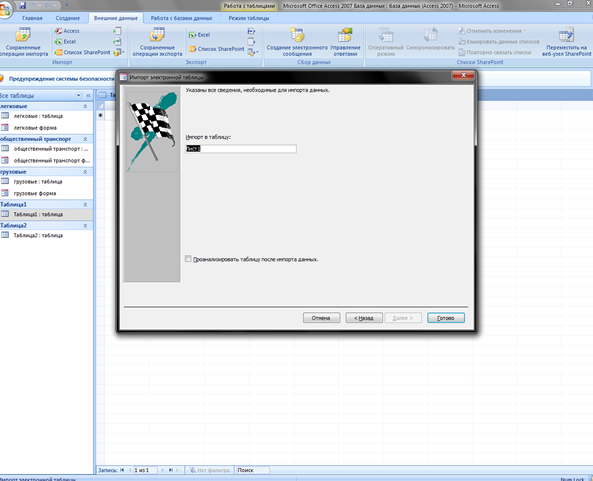593x481 pixels.
Task: Click the import table name field
Action: tap(241, 149)
